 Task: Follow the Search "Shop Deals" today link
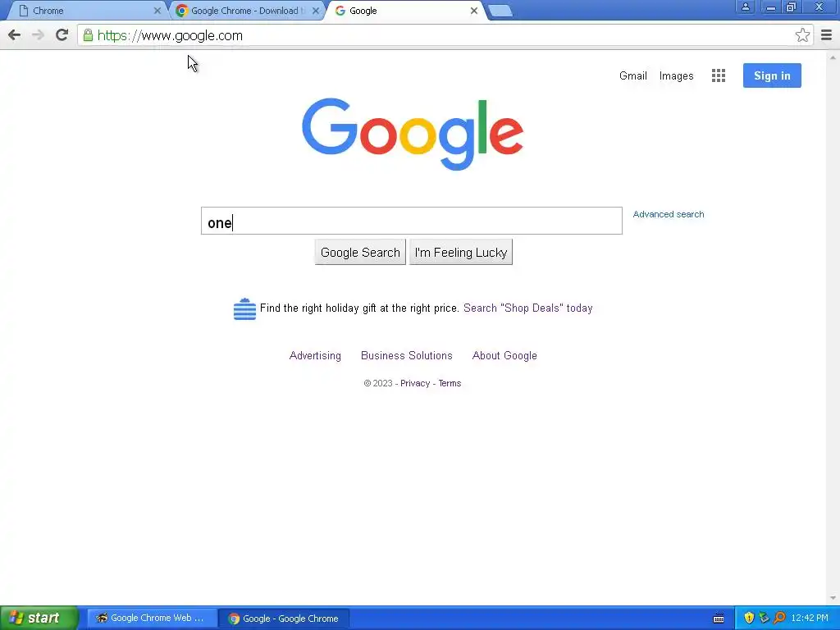pos(527,308)
